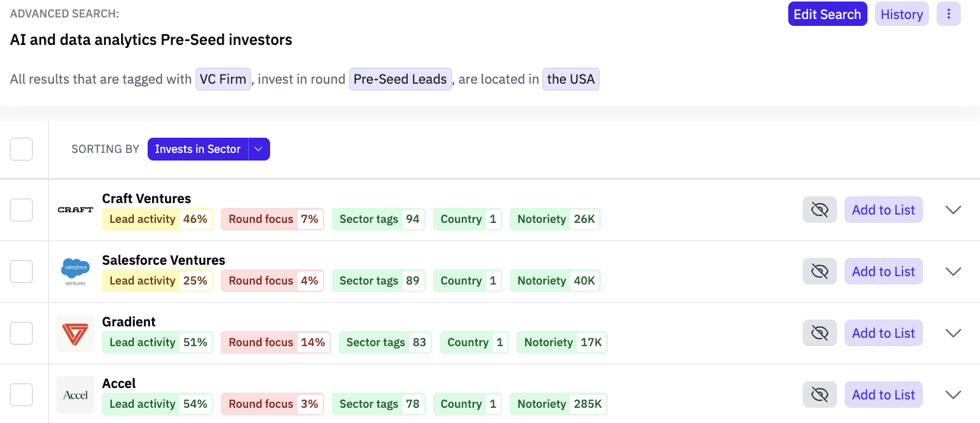The width and height of the screenshot is (980, 423).
Task: Click the Edit Search button
Action: click(827, 14)
